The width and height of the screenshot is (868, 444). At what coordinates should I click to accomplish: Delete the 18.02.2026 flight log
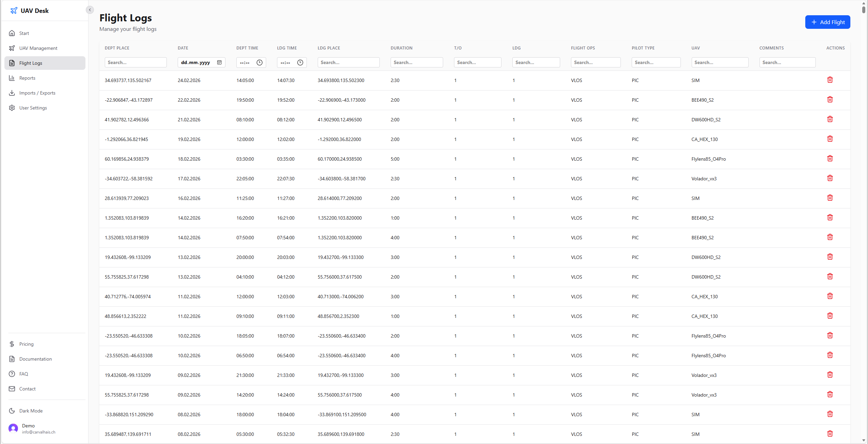[830, 158]
